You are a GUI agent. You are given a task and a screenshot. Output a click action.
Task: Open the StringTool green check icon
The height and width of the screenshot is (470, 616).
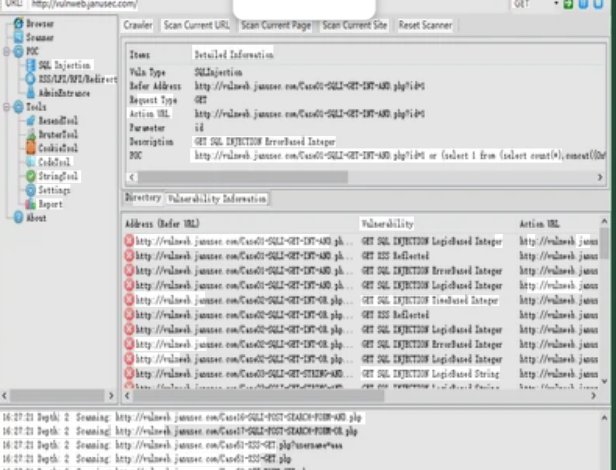coord(31,176)
